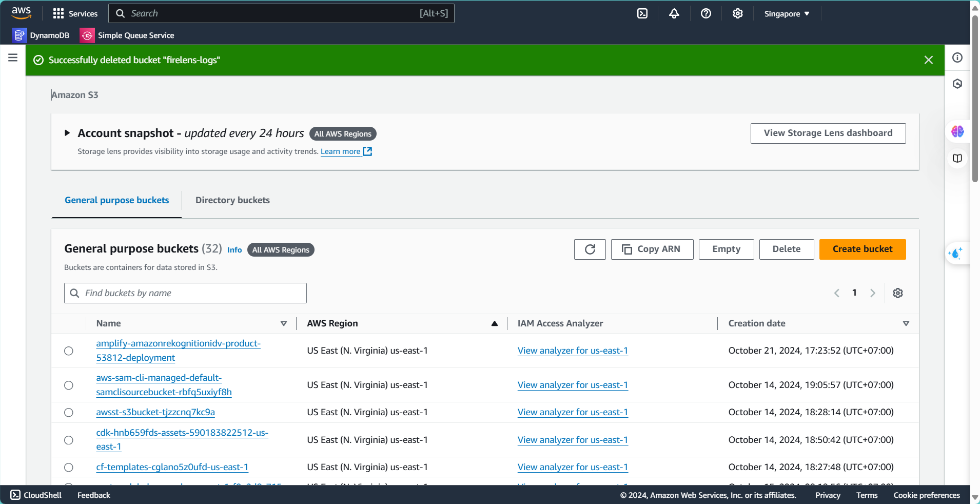This screenshot has width=980, height=504.
Task: View analyzer for the awsst-s3bucket row
Action: [x=573, y=412]
